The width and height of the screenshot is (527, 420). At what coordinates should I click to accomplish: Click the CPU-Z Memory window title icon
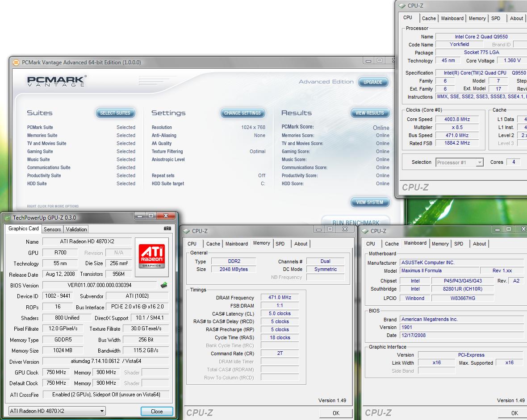pos(186,231)
